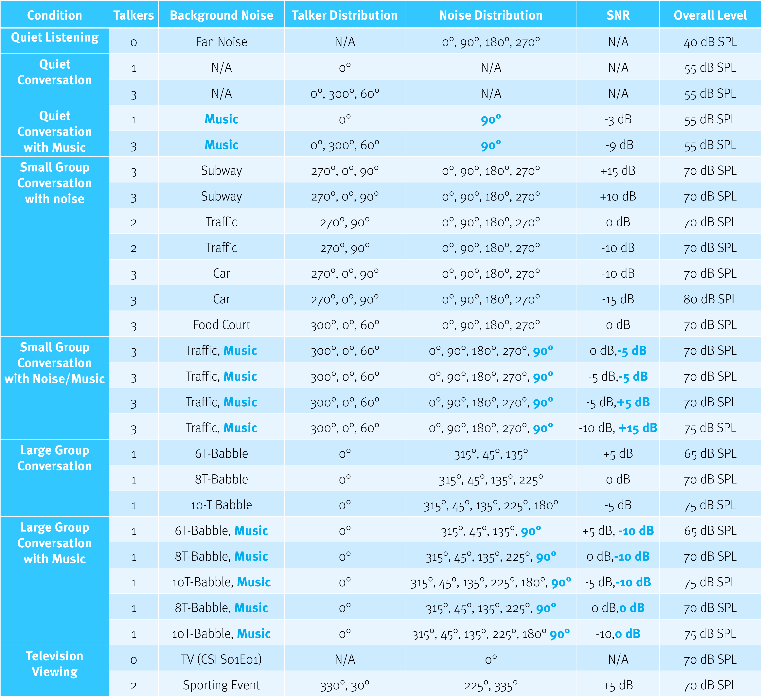Select Large Group Conversation with Music cell

pyautogui.click(x=55, y=543)
